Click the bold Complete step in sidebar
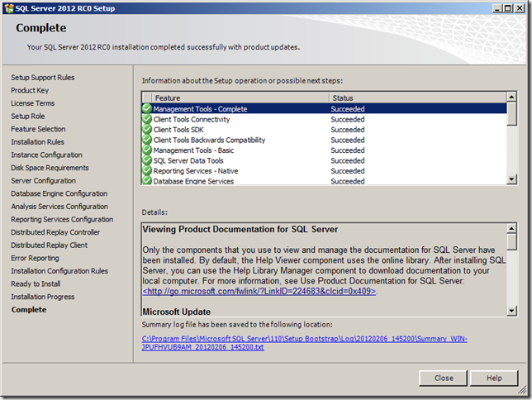This screenshot has height=400, width=532. (29, 310)
